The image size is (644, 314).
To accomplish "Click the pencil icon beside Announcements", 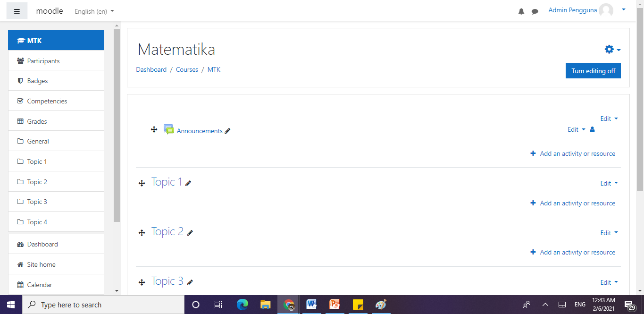I will tap(227, 131).
